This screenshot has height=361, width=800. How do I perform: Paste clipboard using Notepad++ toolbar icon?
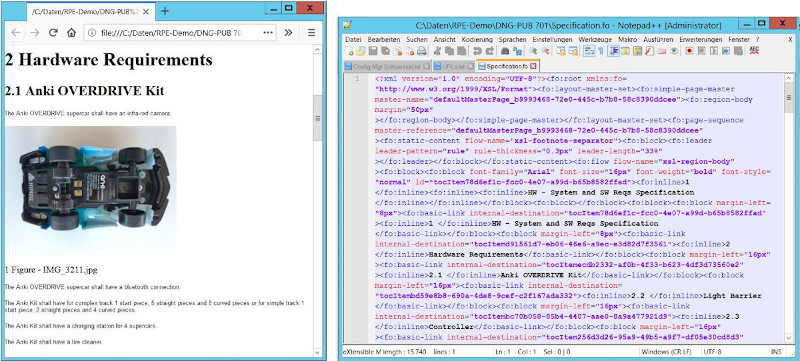[x=461, y=51]
